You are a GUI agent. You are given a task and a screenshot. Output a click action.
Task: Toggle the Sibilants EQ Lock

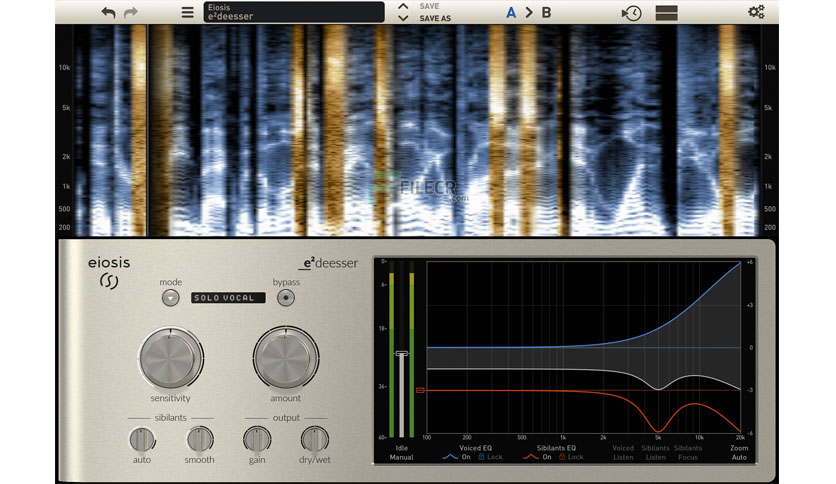pyautogui.click(x=571, y=457)
